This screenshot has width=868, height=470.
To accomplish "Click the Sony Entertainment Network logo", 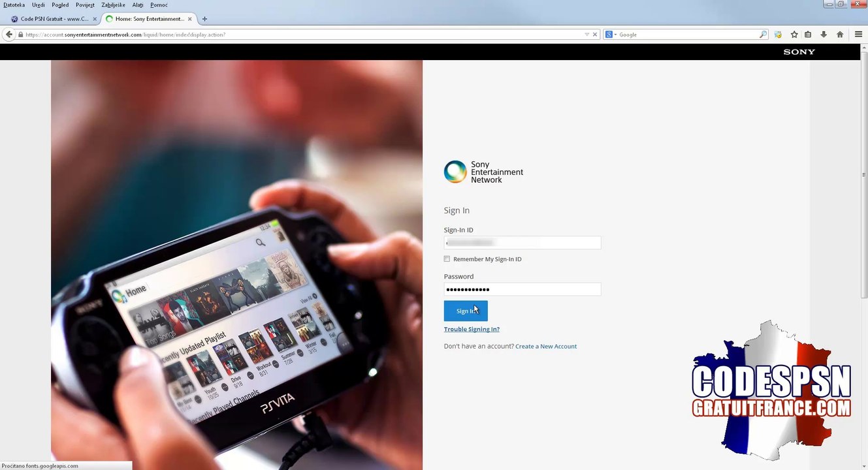I will tap(483, 172).
